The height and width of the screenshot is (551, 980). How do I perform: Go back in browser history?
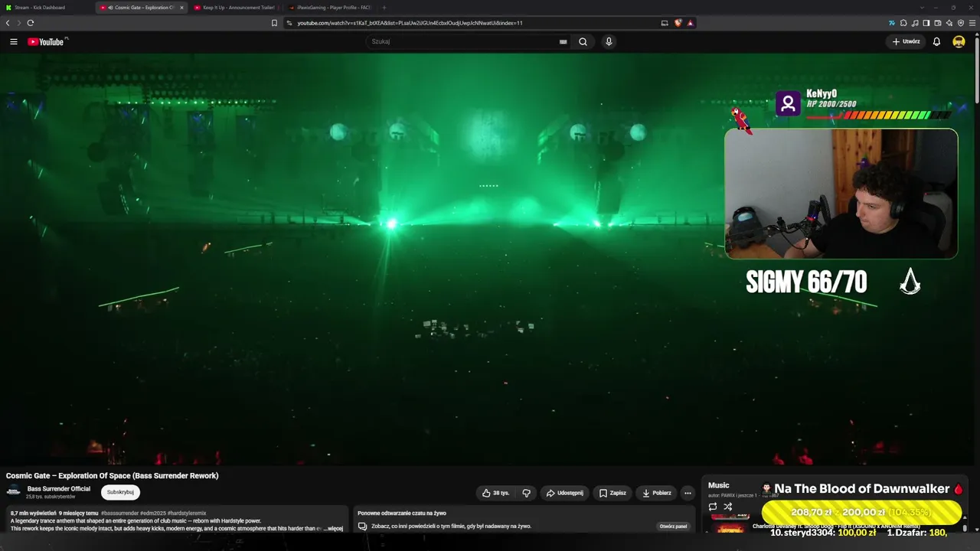tap(8, 23)
